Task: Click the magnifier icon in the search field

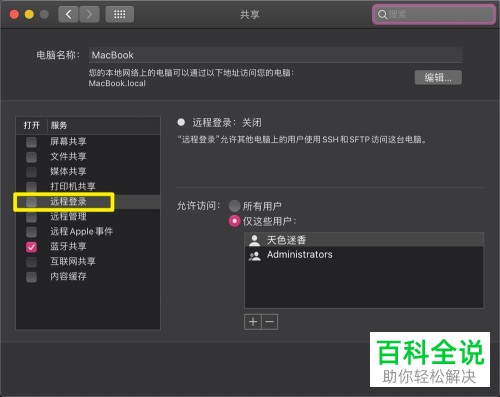Action: tap(382, 14)
